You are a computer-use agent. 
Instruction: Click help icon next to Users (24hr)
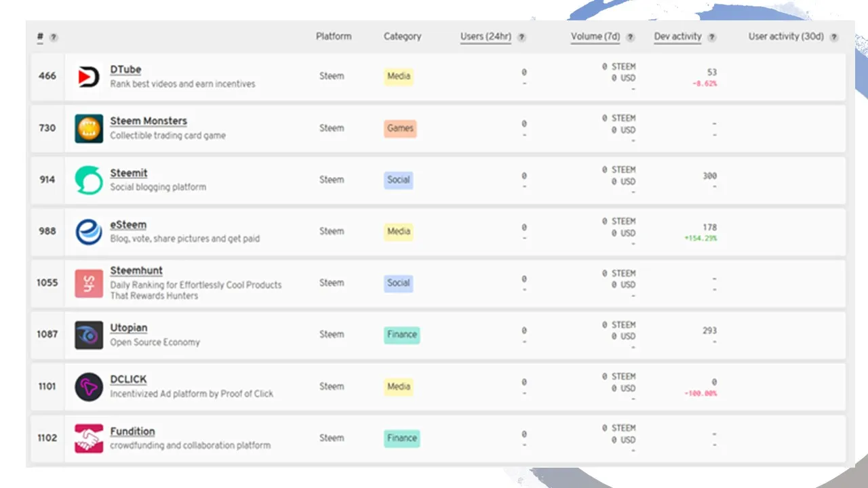[521, 37]
